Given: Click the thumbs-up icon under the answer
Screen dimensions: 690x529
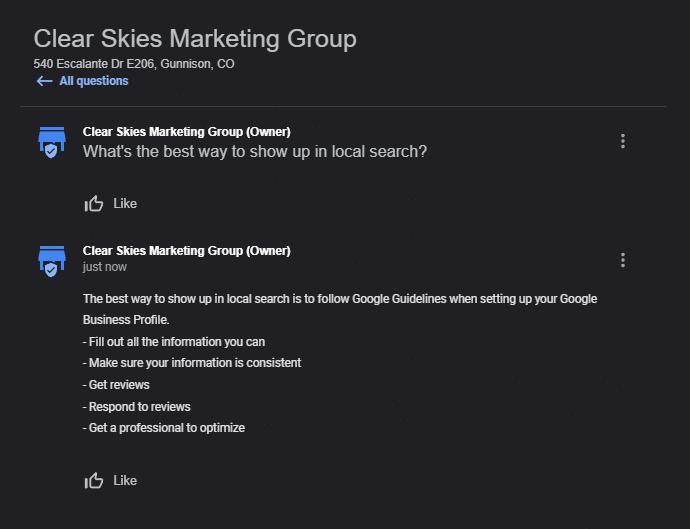Looking at the screenshot, I should [x=94, y=481].
